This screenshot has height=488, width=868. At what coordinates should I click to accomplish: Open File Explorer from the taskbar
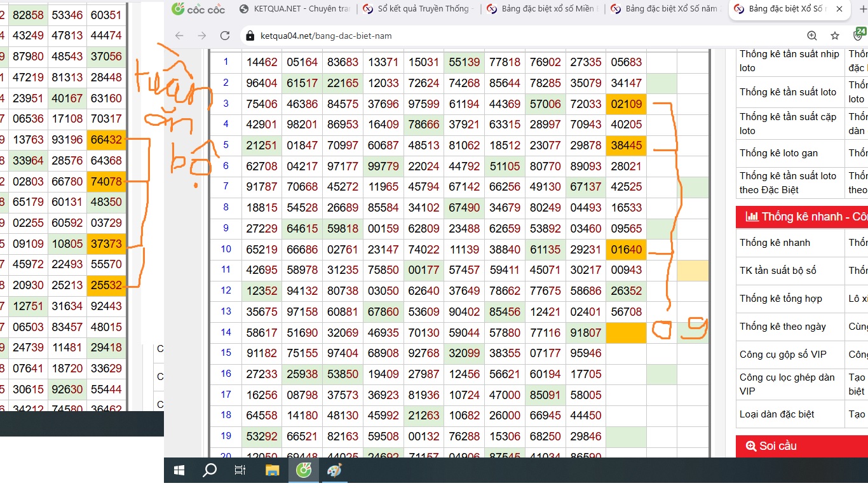pos(272,470)
